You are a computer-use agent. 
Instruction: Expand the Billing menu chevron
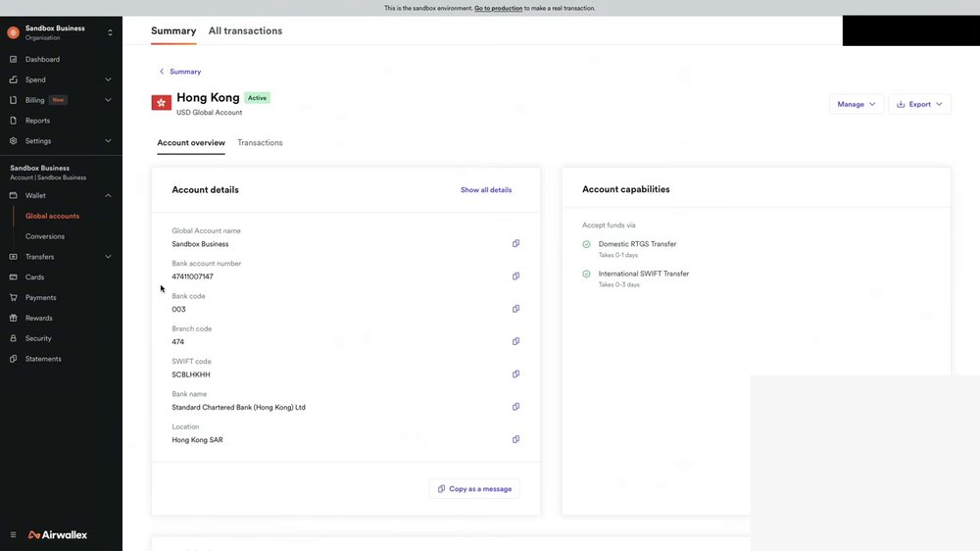(x=108, y=100)
